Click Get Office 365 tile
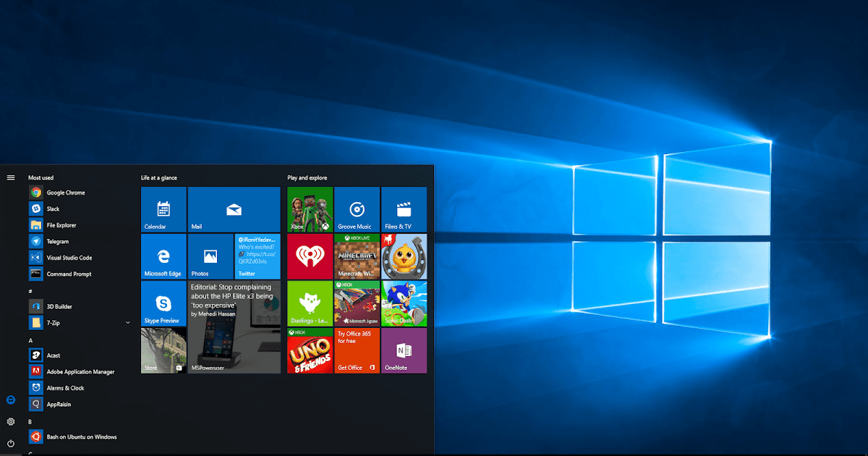 click(x=357, y=350)
